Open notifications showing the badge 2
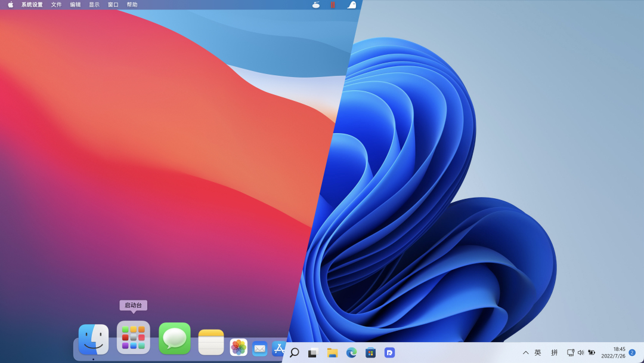 (x=631, y=352)
